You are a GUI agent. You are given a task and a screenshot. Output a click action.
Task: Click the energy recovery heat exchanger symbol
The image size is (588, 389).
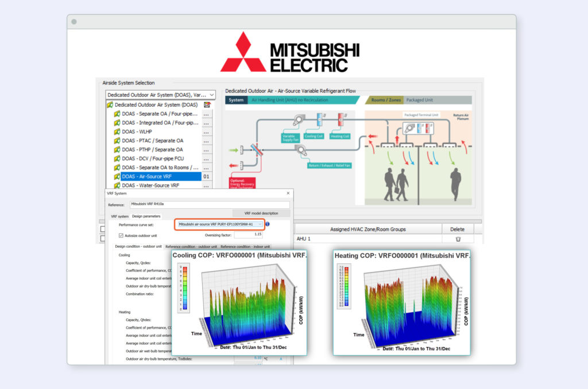click(x=257, y=150)
